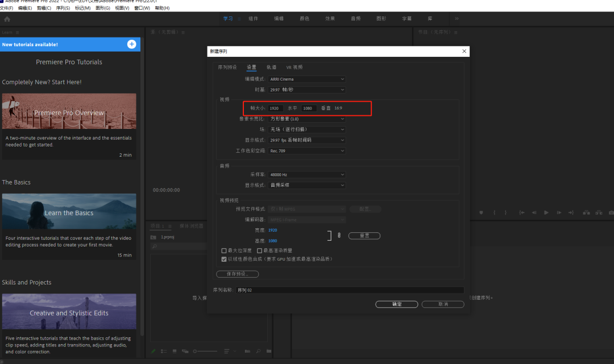Switch to the VR 视频 tab
614x364 pixels.
pyautogui.click(x=294, y=67)
